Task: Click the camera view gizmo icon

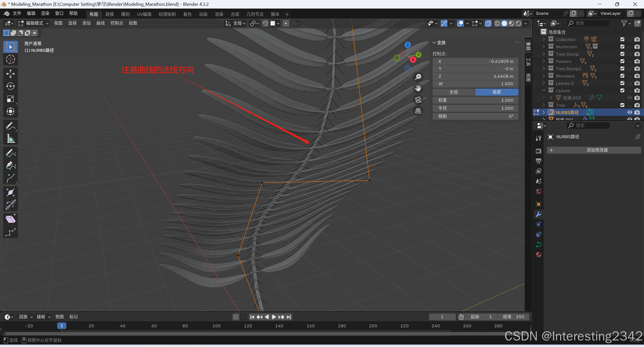Action: pyautogui.click(x=418, y=100)
